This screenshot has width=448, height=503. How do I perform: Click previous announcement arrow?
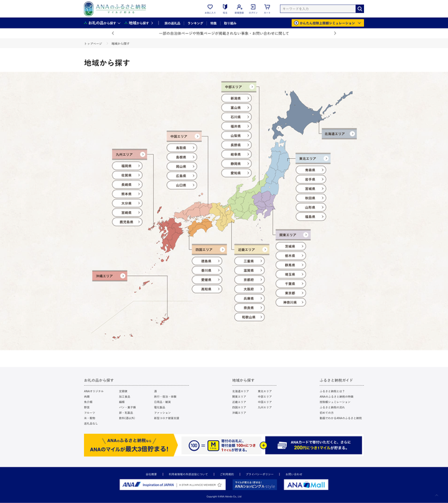tap(113, 34)
